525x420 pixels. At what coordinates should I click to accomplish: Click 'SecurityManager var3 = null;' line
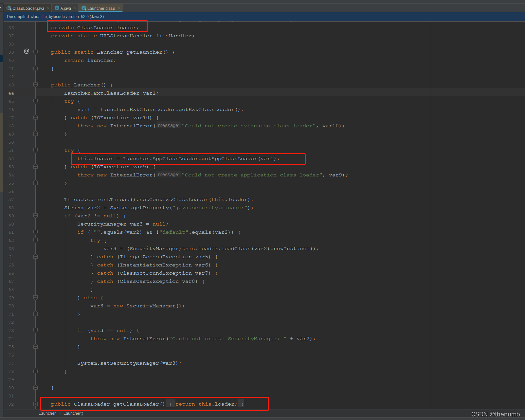123,224
